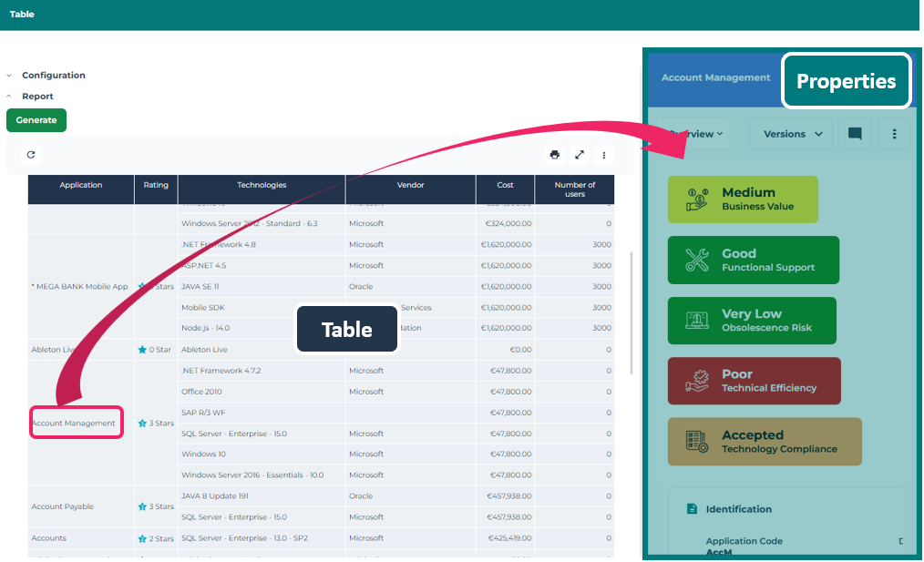The height and width of the screenshot is (562, 924).
Task: Click the Identification section document icon
Action: 692,509
